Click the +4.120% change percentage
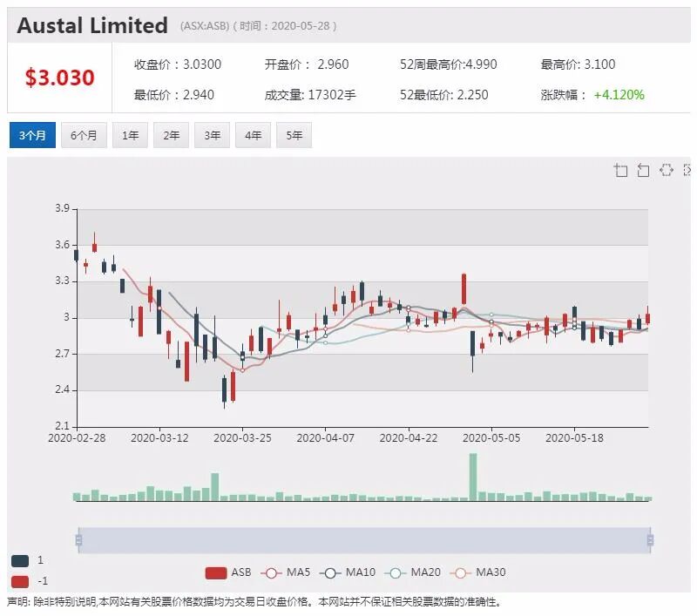 click(x=619, y=95)
